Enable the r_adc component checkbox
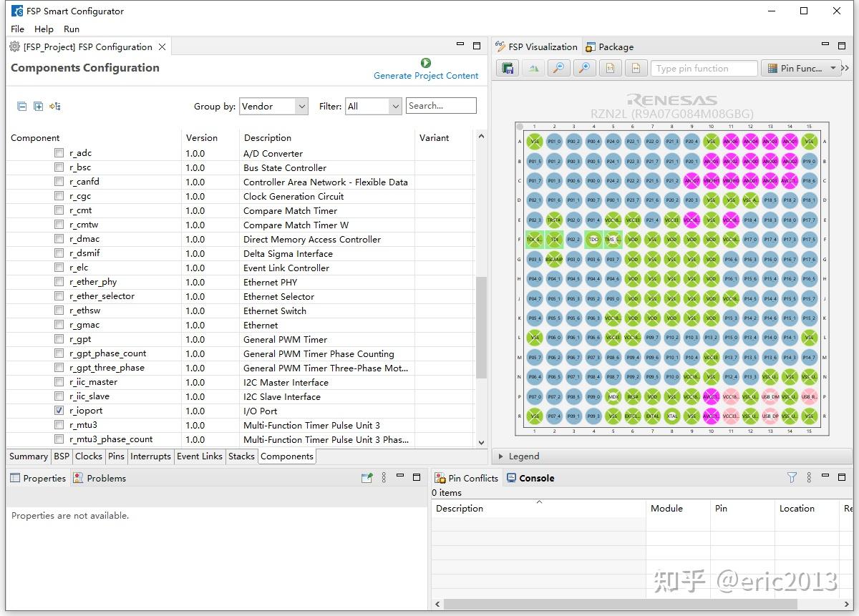Viewport: 859px width, 616px height. tap(59, 153)
